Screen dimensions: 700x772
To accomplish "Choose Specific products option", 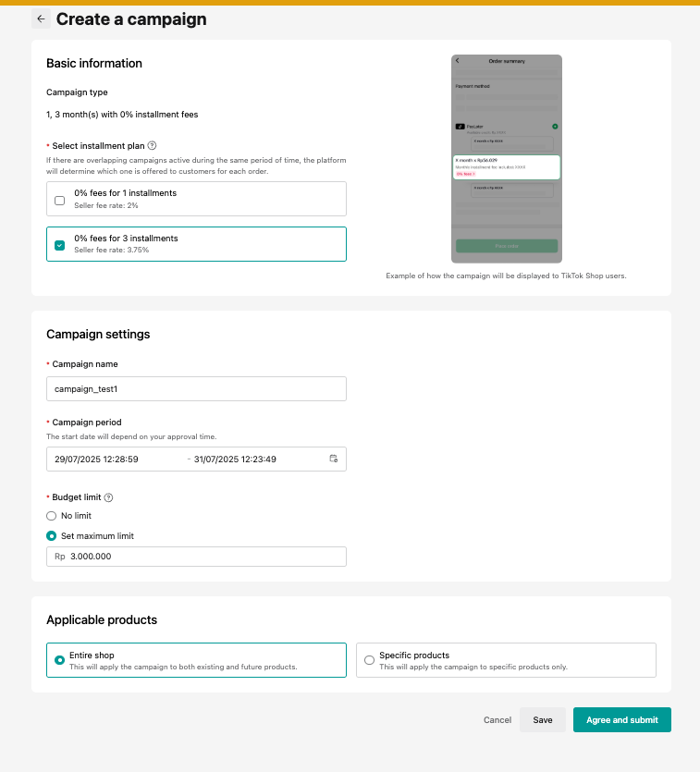I will pyautogui.click(x=370, y=660).
